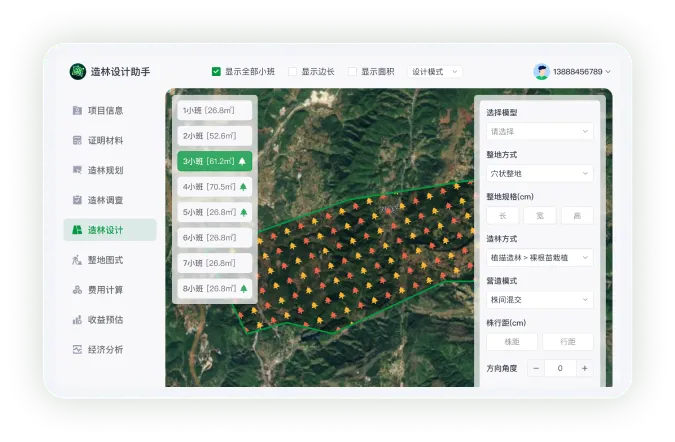Select 5小班 [26.8㎡] plot
Viewport: 675px width, 442px height.
[x=214, y=212]
